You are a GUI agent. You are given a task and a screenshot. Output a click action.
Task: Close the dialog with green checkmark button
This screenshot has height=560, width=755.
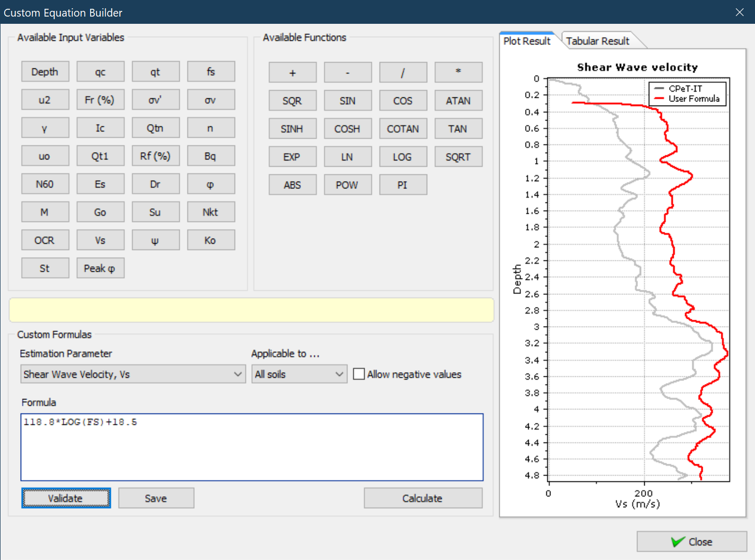click(691, 542)
